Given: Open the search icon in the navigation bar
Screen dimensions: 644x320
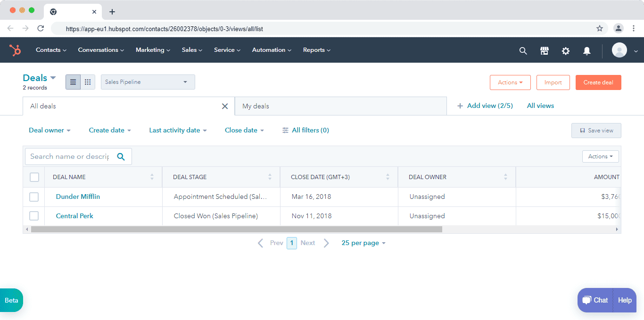Looking at the screenshot, I should click(523, 50).
